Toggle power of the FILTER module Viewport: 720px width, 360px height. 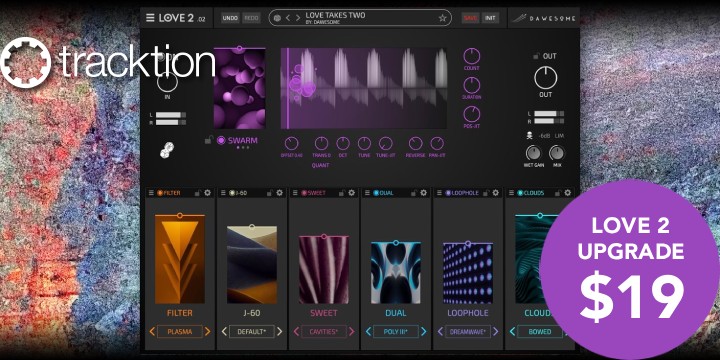tap(160, 193)
